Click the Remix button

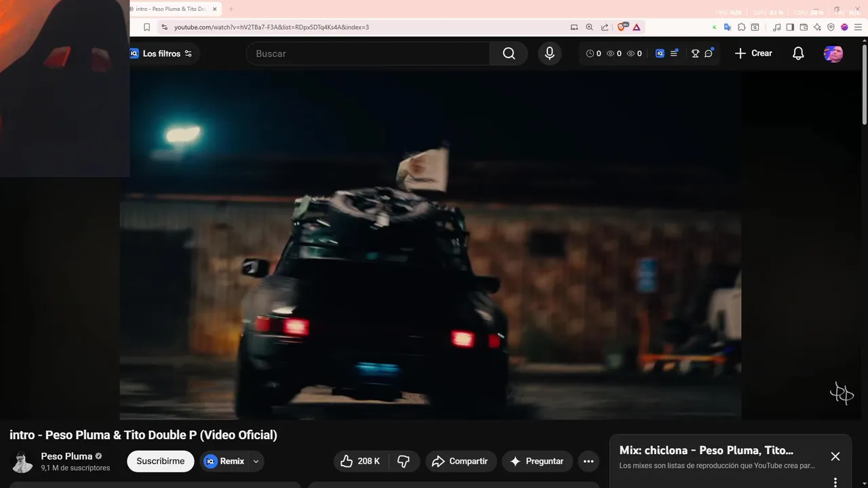coord(224,462)
